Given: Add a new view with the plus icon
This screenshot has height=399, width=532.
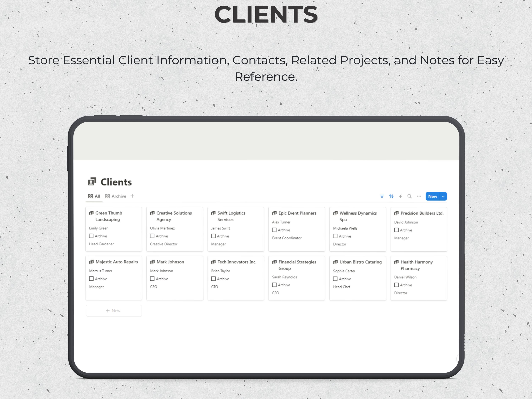Looking at the screenshot, I should [132, 196].
